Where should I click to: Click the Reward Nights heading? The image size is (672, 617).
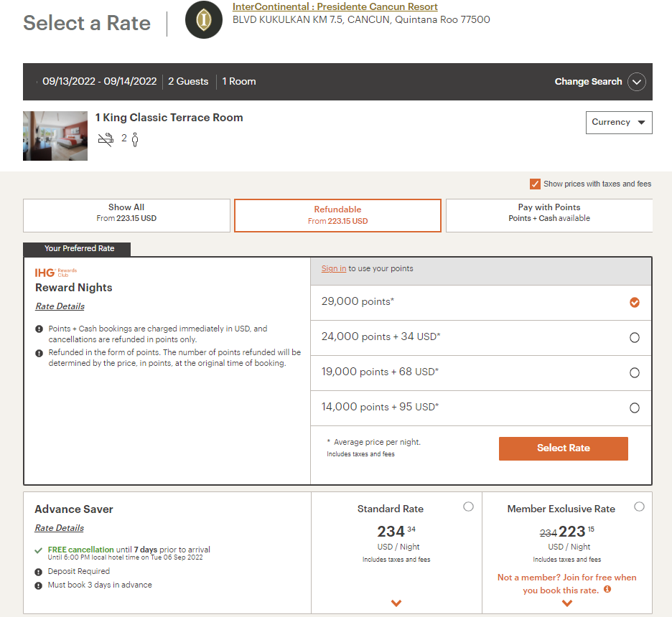pos(74,287)
